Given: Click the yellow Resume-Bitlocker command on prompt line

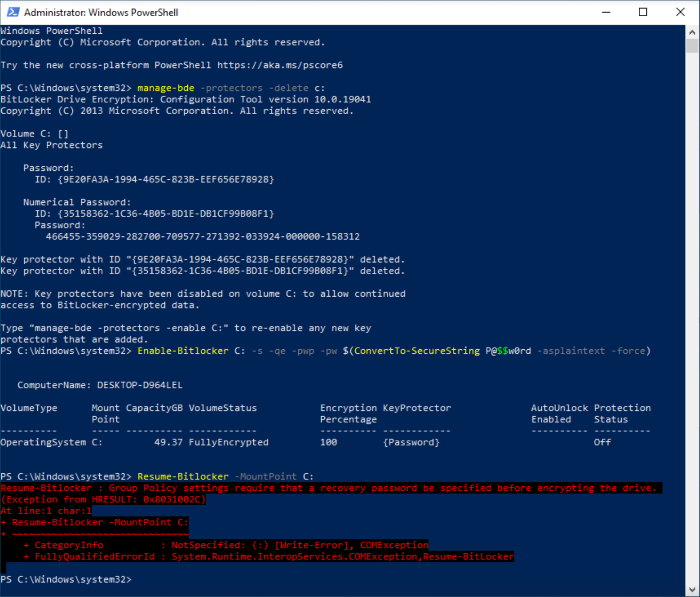Looking at the screenshot, I should pyautogui.click(x=183, y=477).
